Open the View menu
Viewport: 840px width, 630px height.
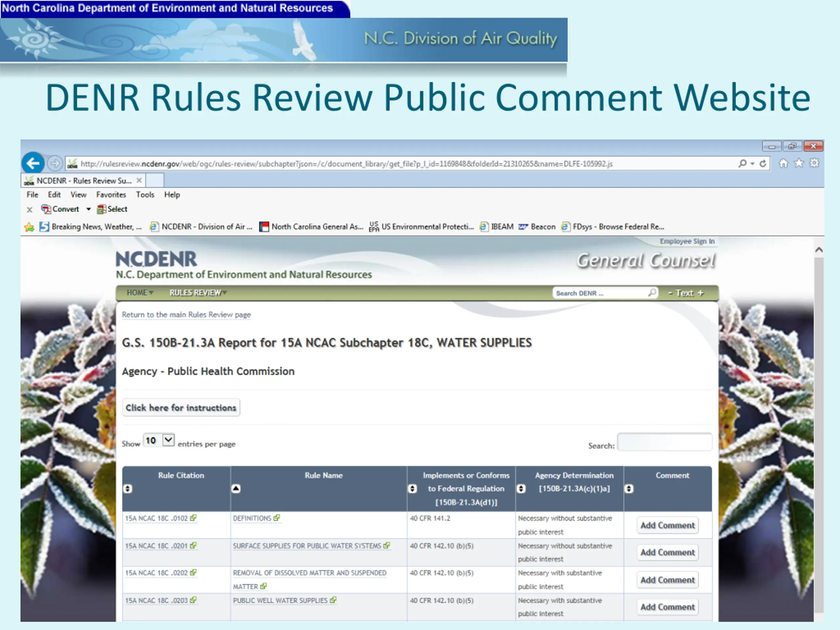78,195
